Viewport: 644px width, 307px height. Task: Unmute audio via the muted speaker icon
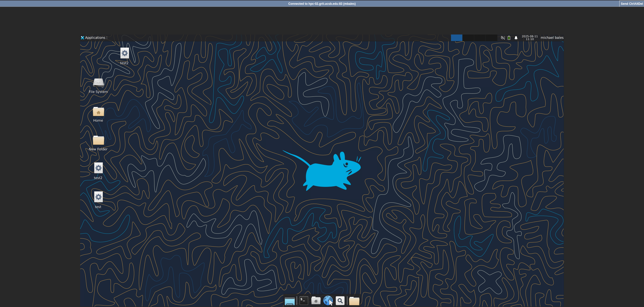(x=503, y=38)
